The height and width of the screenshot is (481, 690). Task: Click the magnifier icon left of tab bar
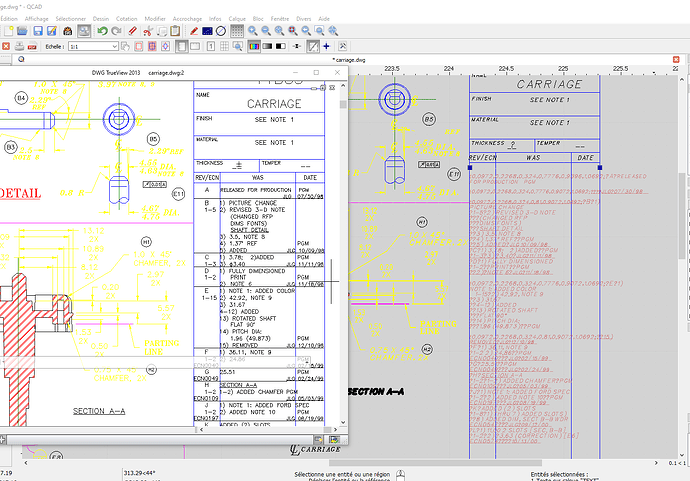tap(21, 59)
